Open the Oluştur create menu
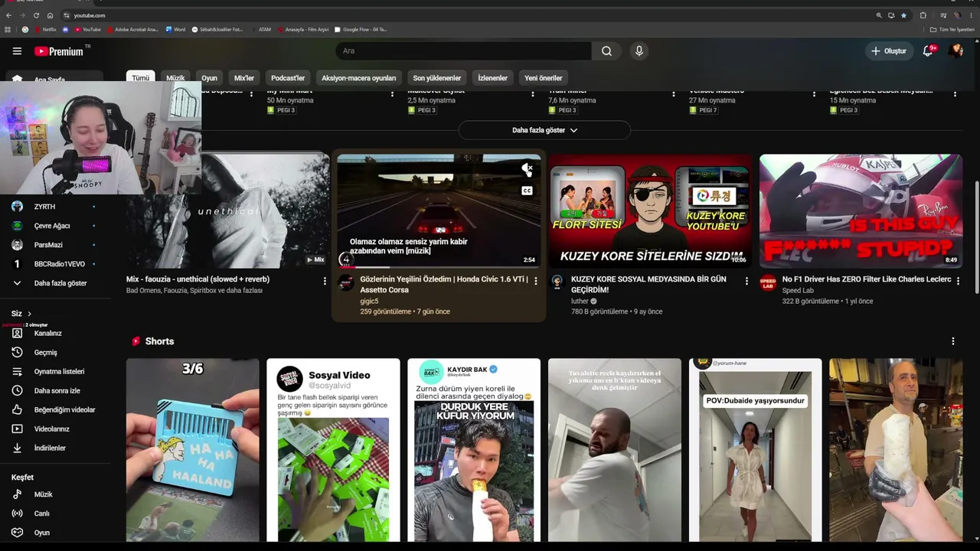 pyautogui.click(x=888, y=51)
